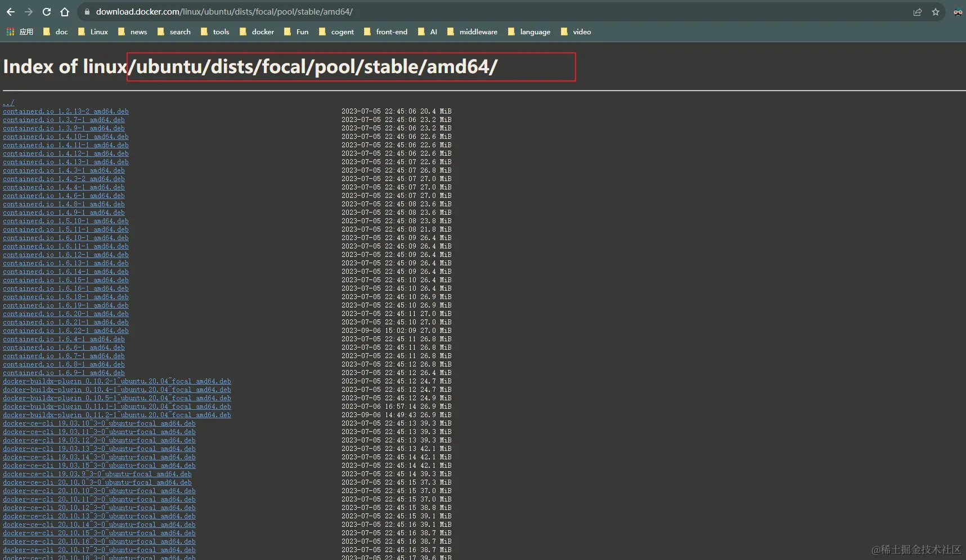
Task: Download containerd.io 1.5.10-1 amd64 deb
Action: point(66,221)
